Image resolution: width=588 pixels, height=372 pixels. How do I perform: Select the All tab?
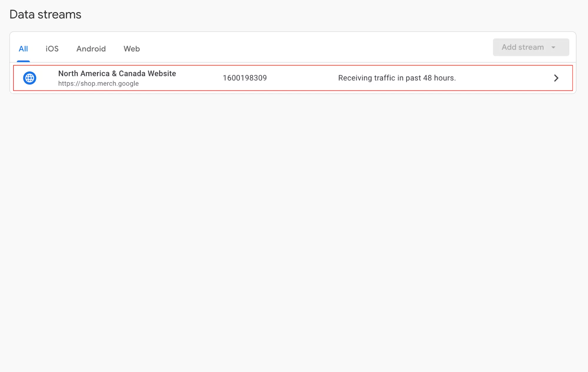pos(23,49)
